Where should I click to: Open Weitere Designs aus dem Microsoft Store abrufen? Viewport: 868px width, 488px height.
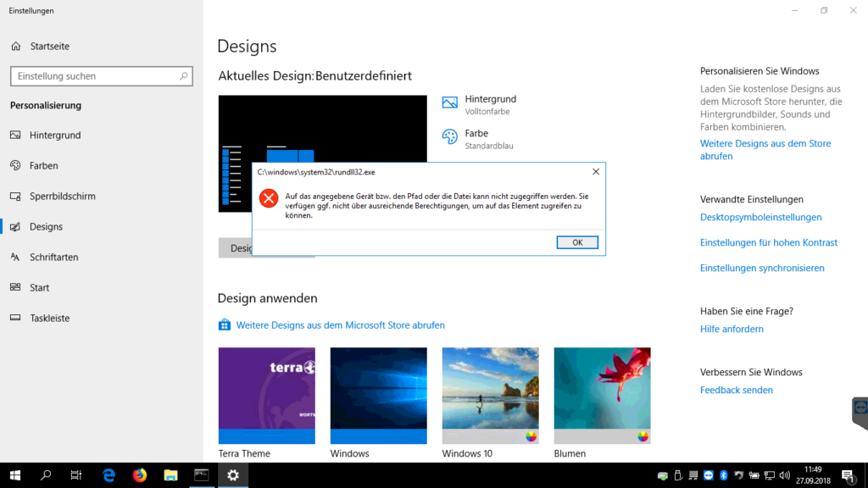(x=340, y=325)
